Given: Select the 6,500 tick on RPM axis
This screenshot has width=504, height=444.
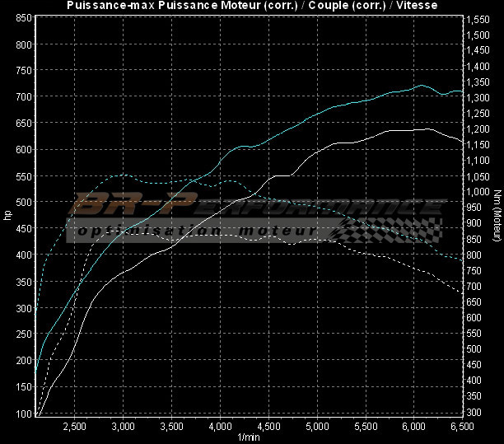Looking at the screenshot, I should [463, 427].
